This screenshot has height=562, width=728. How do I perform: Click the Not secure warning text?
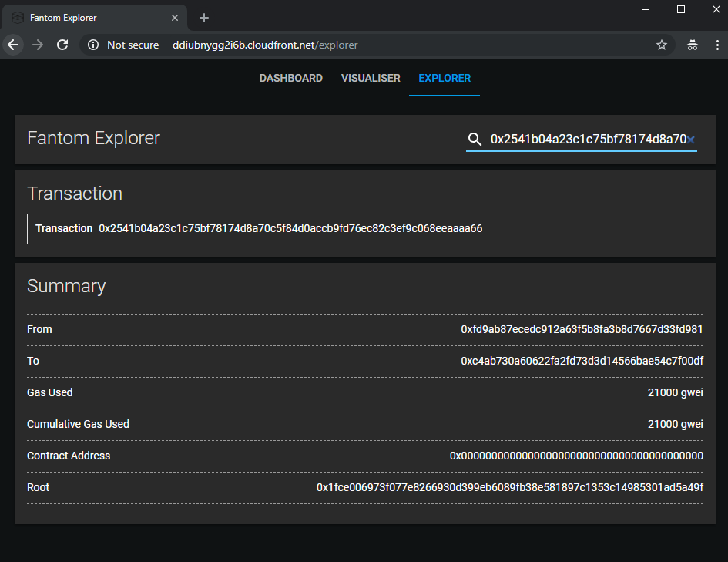coord(133,45)
